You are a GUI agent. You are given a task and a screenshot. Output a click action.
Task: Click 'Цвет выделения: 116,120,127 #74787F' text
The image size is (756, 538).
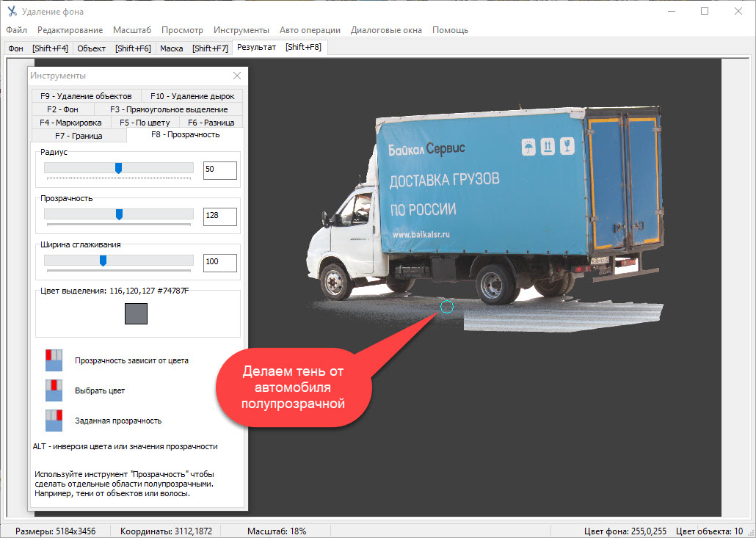coord(115,291)
